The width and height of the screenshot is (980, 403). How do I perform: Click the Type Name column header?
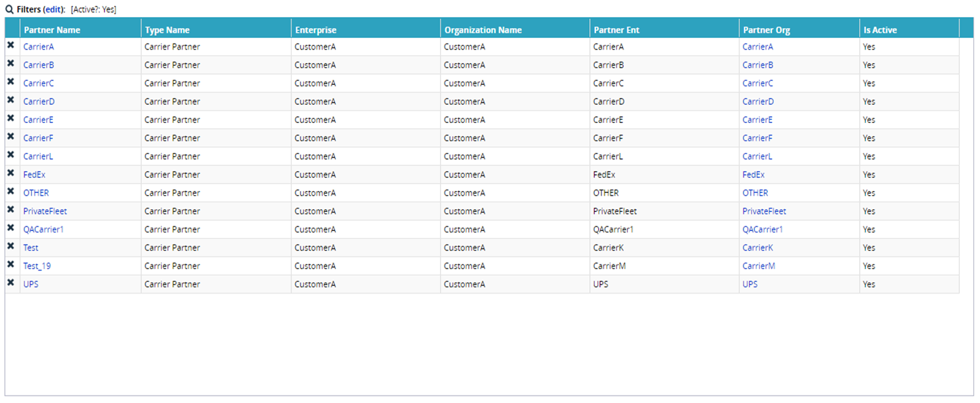(167, 30)
